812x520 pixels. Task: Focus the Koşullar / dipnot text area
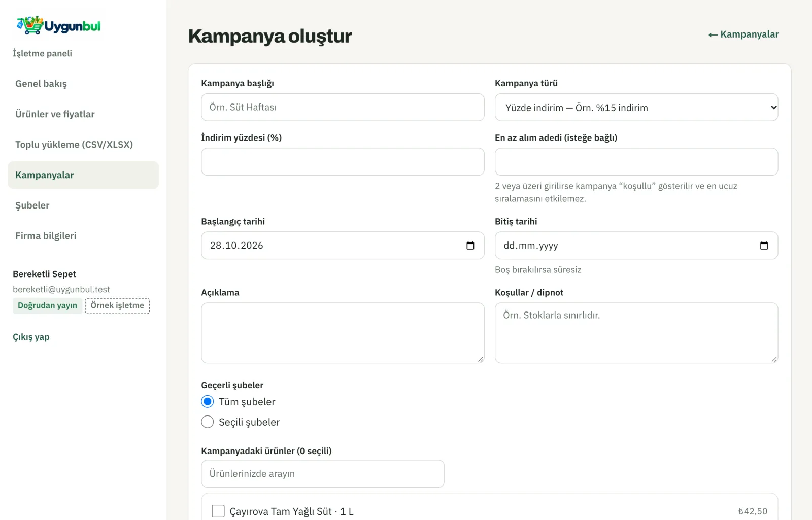[x=636, y=333]
